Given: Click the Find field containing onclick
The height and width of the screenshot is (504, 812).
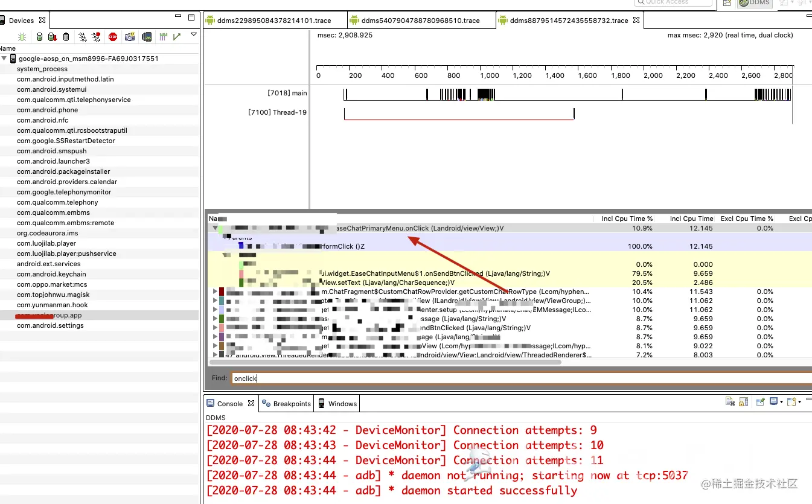Looking at the screenshot, I should [x=522, y=378].
